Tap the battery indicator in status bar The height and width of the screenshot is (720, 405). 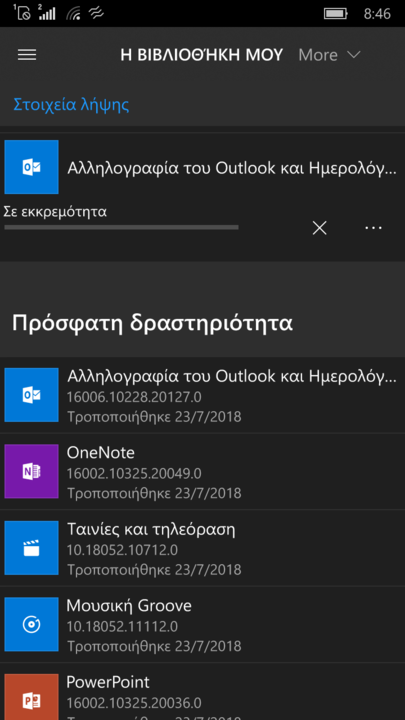[x=336, y=14]
